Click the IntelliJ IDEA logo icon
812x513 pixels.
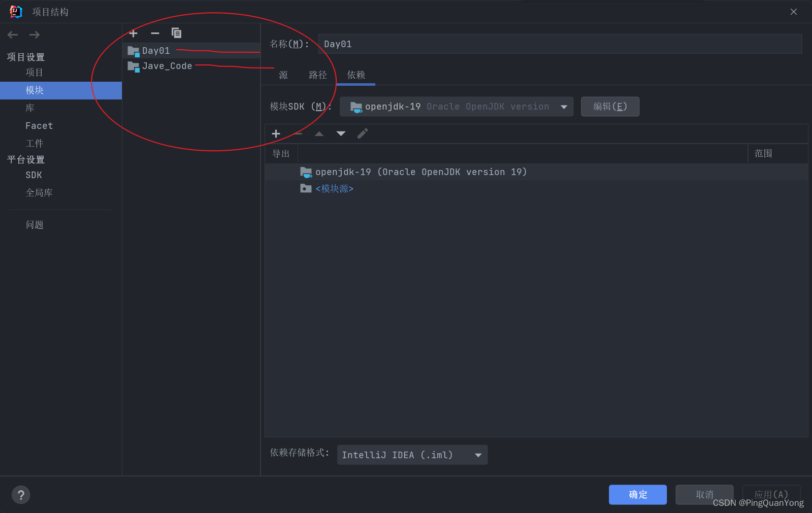pos(16,12)
